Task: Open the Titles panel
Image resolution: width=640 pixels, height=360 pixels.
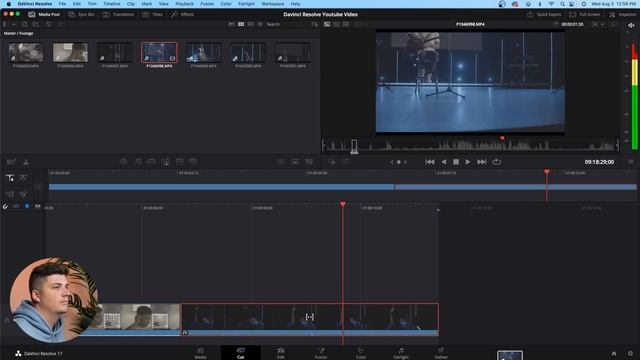Action: (152, 14)
